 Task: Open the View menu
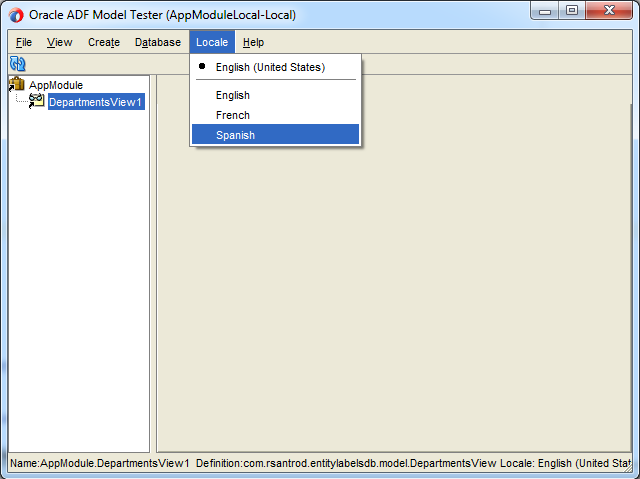click(60, 42)
